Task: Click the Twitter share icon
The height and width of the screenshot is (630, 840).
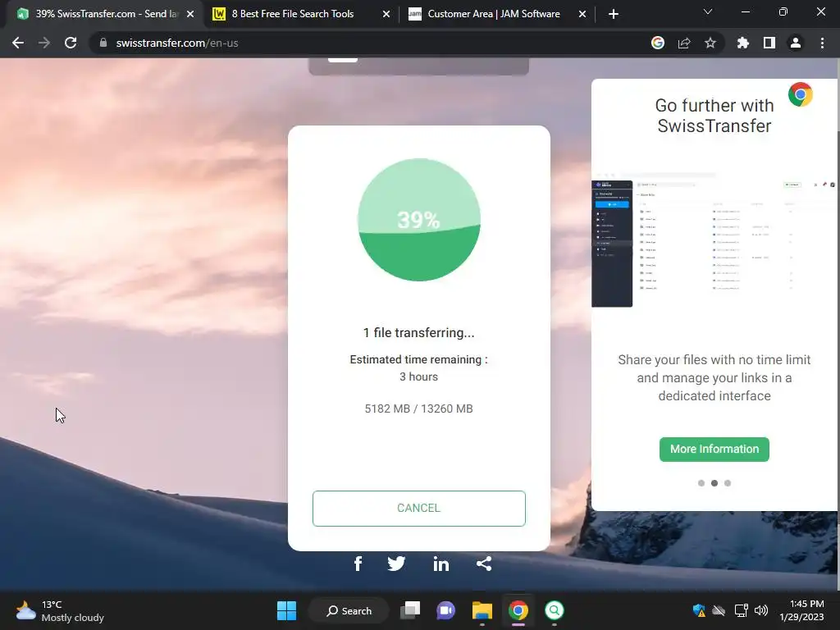Action: (396, 564)
